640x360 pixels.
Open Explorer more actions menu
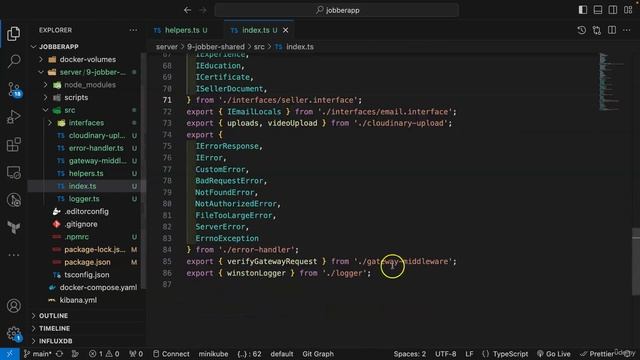point(133,30)
